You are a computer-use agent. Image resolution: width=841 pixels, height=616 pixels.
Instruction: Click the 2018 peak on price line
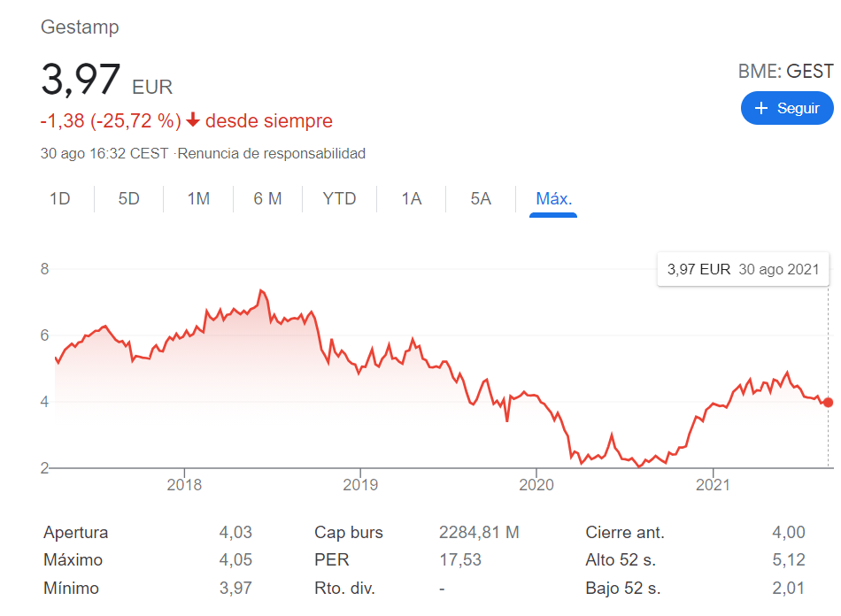[261, 290]
